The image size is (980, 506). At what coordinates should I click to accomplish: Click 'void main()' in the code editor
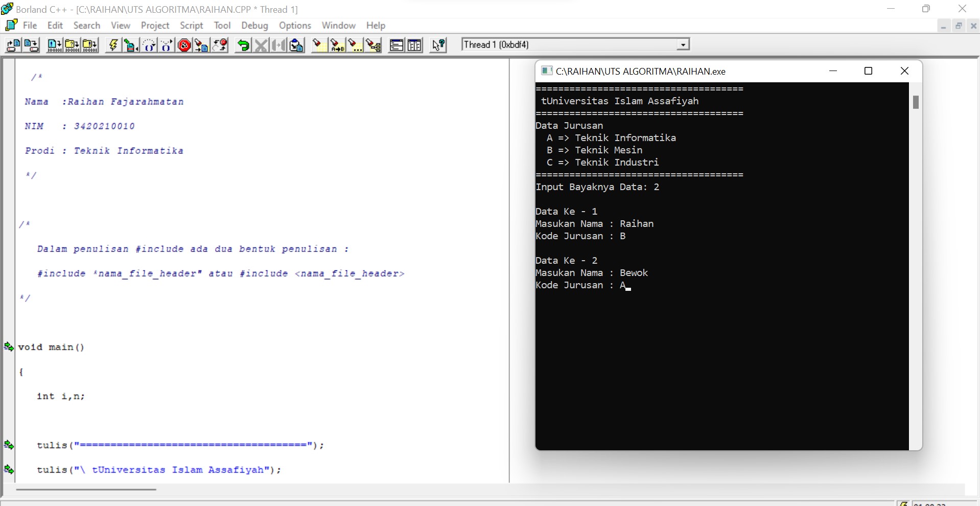(51, 347)
